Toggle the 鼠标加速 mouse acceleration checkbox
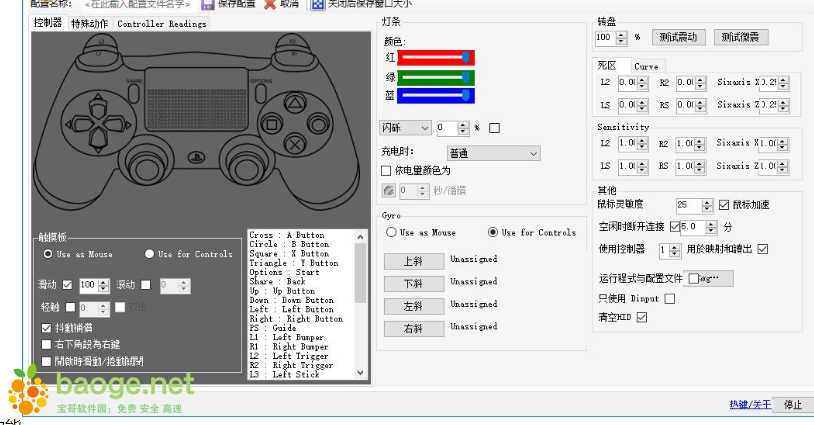This screenshot has width=814, height=425. pos(725,205)
